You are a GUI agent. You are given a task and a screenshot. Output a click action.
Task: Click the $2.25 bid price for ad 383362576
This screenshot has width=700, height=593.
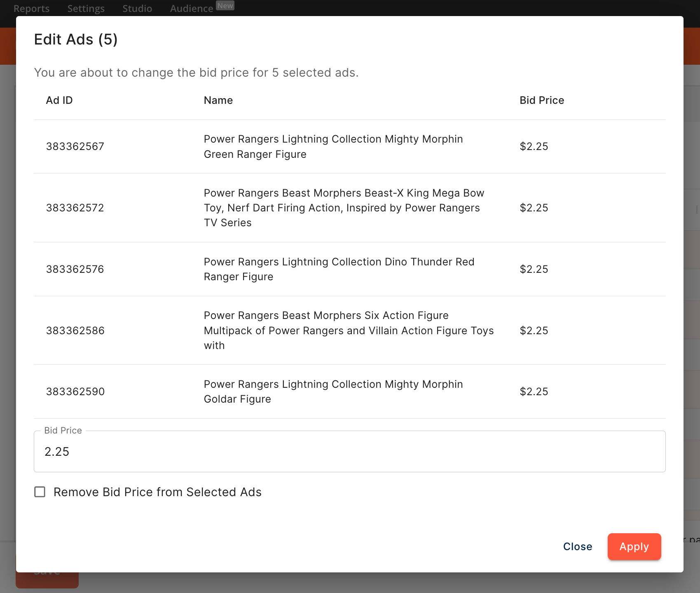pyautogui.click(x=534, y=269)
